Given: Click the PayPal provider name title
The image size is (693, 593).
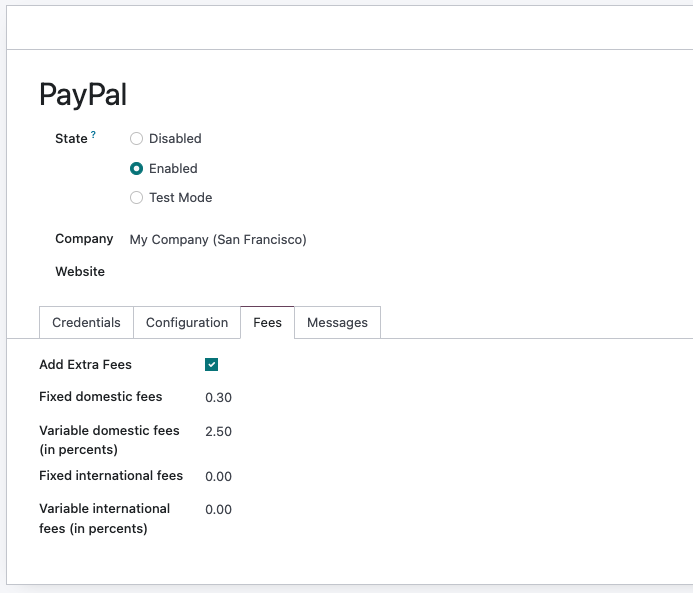Looking at the screenshot, I should (x=83, y=95).
